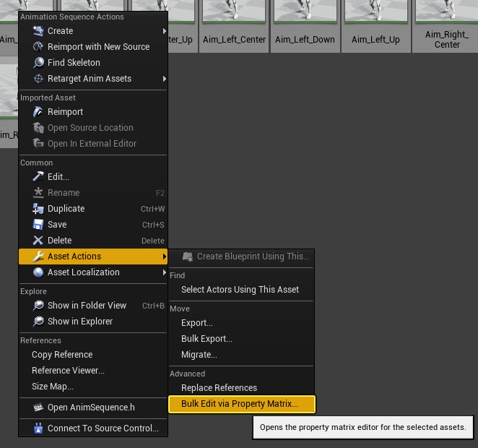Screen dimensions: 478x448
Task: Click the Reimport with New Source icon
Action: (x=39, y=47)
